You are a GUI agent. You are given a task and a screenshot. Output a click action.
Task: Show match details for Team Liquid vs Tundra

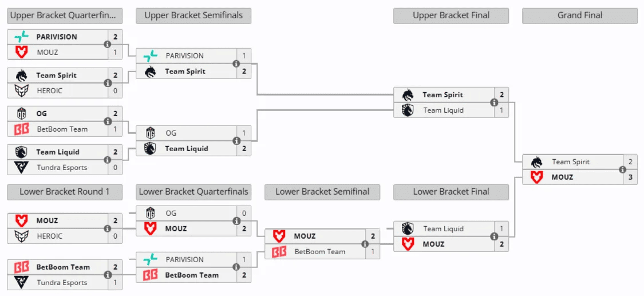pos(107,160)
